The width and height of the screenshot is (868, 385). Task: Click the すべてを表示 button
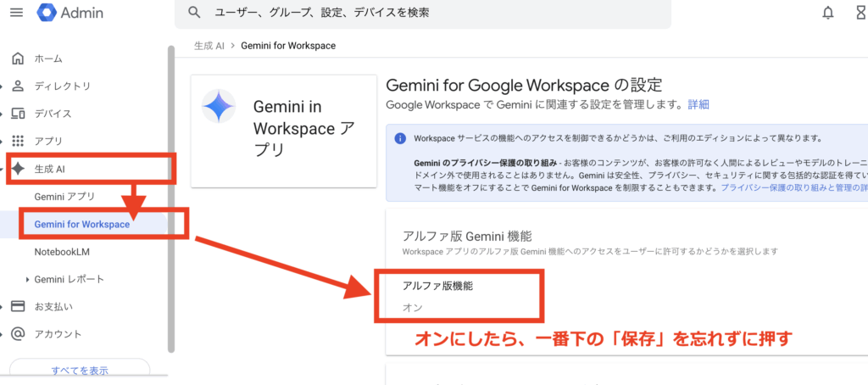tap(79, 371)
